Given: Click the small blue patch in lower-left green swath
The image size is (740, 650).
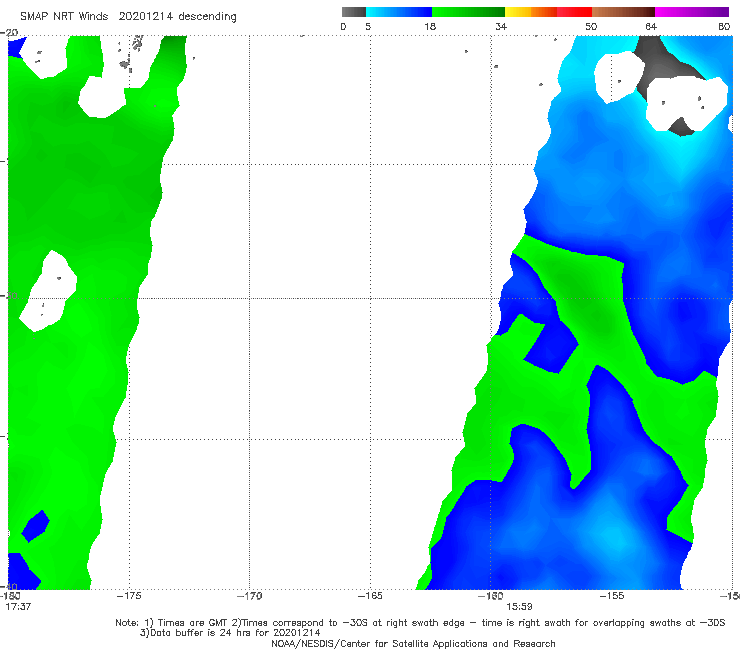Looking at the screenshot, I should tap(35, 526).
